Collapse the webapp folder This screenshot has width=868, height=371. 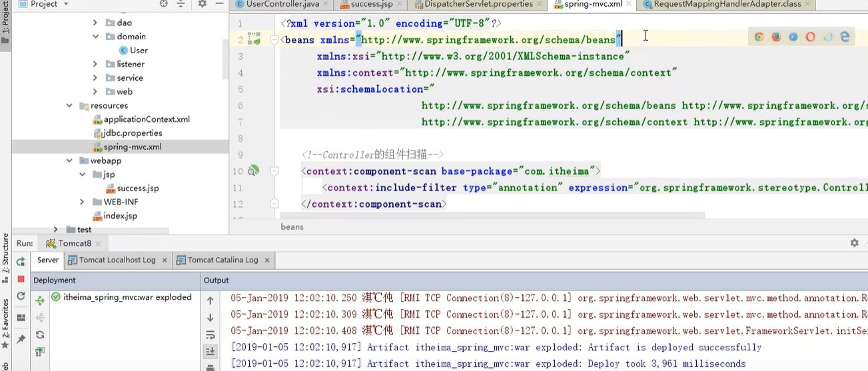(x=69, y=161)
